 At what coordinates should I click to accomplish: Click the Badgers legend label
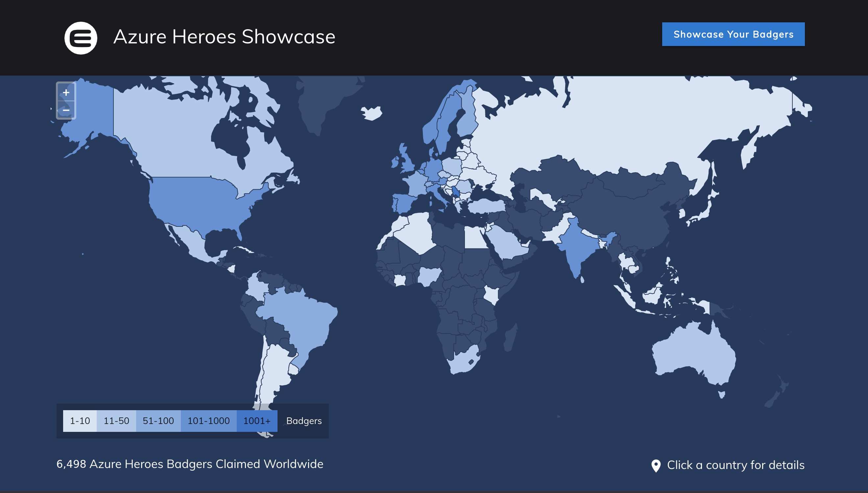304,421
